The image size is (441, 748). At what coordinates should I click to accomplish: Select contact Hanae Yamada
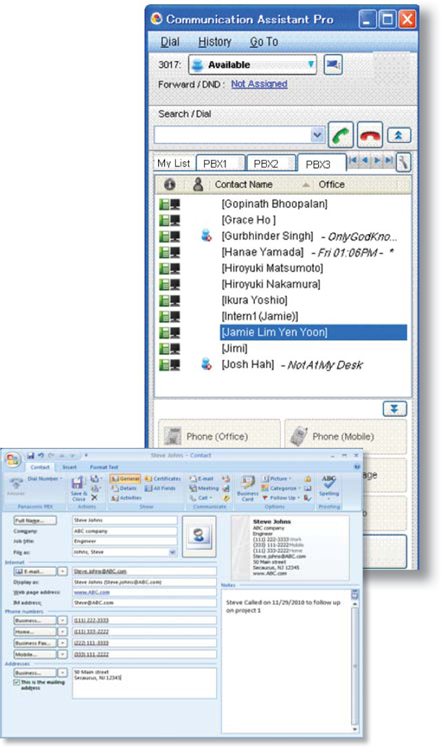pyautogui.click(x=262, y=252)
